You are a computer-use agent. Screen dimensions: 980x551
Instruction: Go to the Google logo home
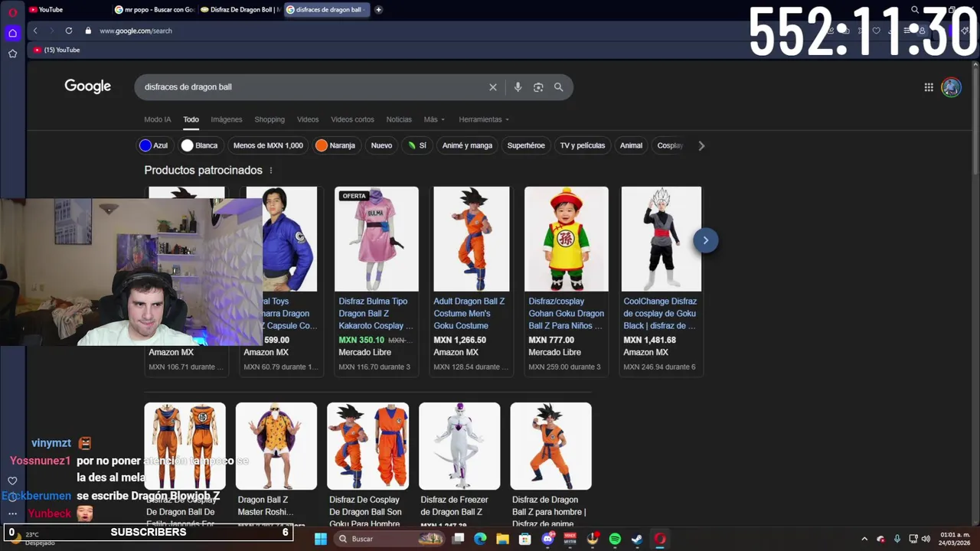tap(88, 86)
